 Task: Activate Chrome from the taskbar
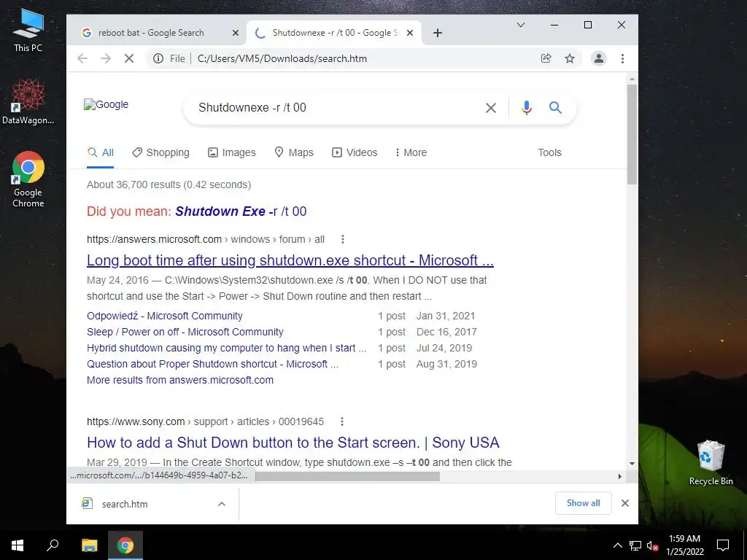pos(125,545)
